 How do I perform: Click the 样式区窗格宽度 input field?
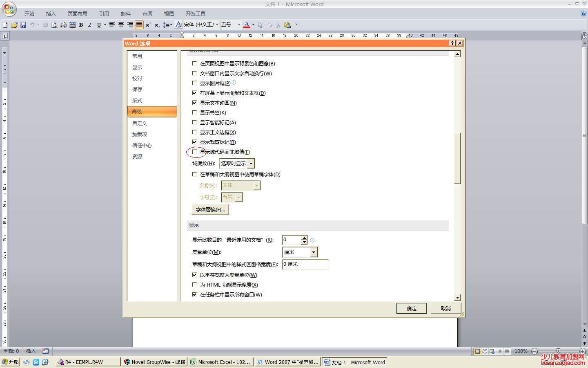click(x=305, y=264)
